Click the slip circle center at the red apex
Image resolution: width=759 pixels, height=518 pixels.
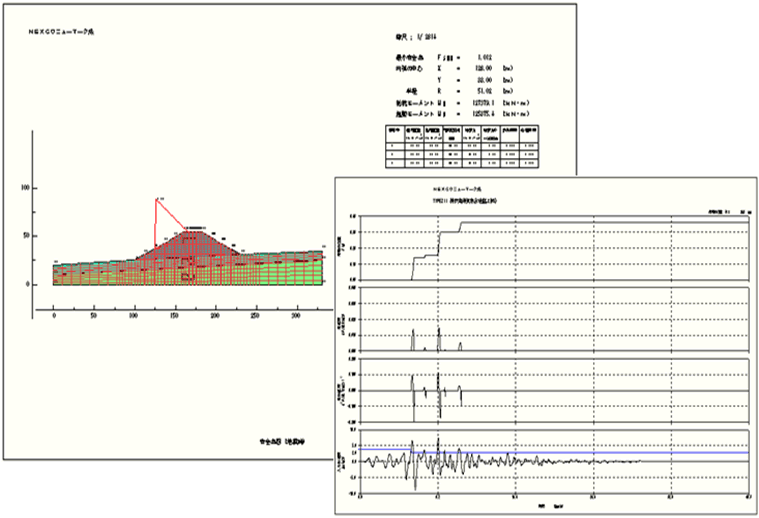coord(156,199)
